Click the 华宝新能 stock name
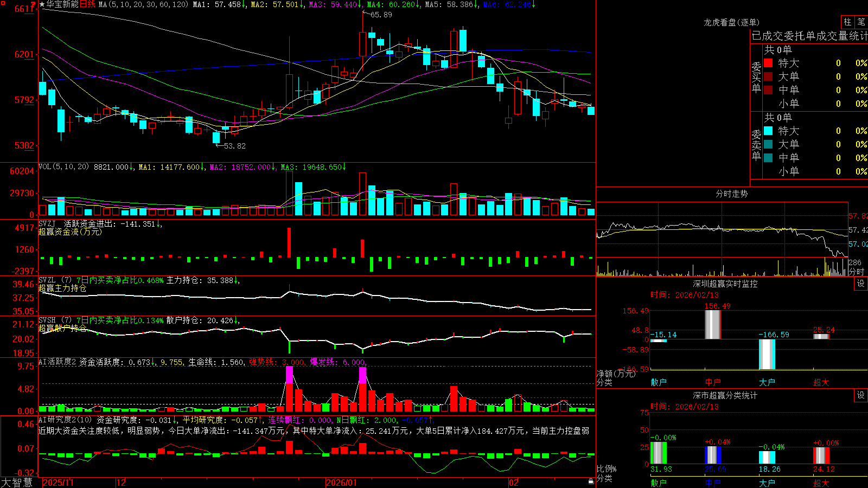868x488 pixels. coord(62,4)
